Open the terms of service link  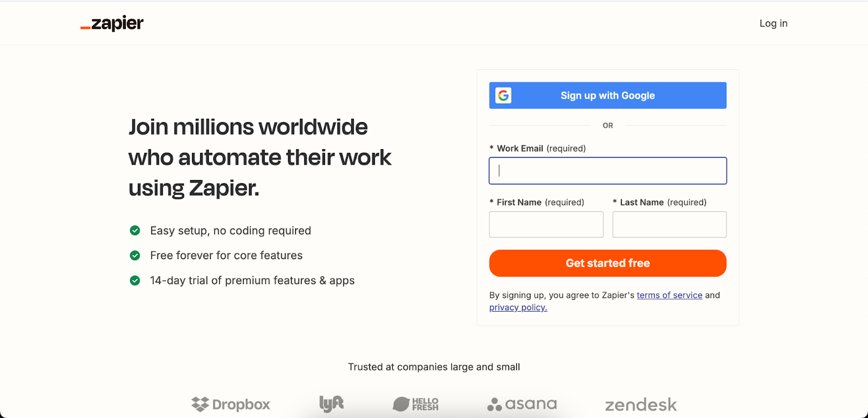click(669, 295)
